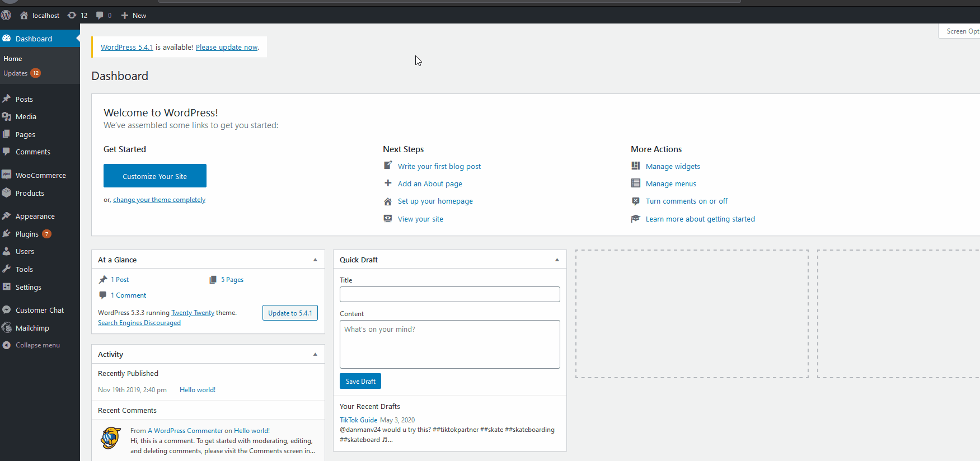Open the Appearance menu item

tap(40, 216)
